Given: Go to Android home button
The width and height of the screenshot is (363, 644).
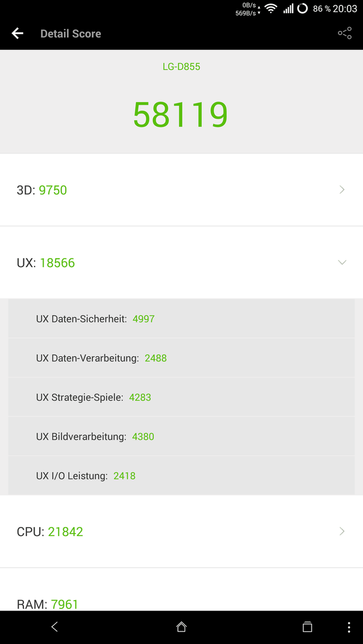Looking at the screenshot, I should [x=181, y=627].
